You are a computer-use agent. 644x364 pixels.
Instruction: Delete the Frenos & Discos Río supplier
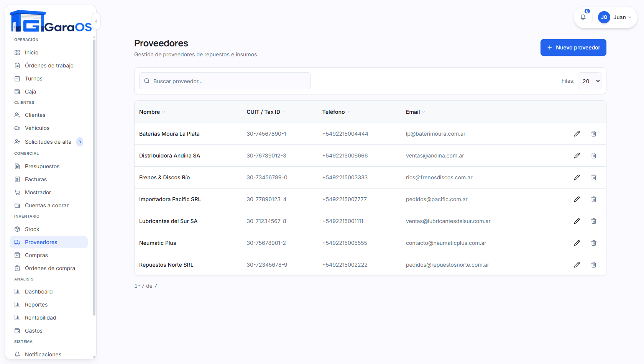(594, 177)
